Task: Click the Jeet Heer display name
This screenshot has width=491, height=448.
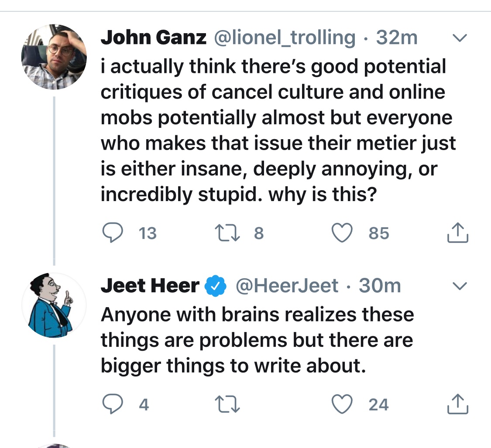Action: (150, 286)
